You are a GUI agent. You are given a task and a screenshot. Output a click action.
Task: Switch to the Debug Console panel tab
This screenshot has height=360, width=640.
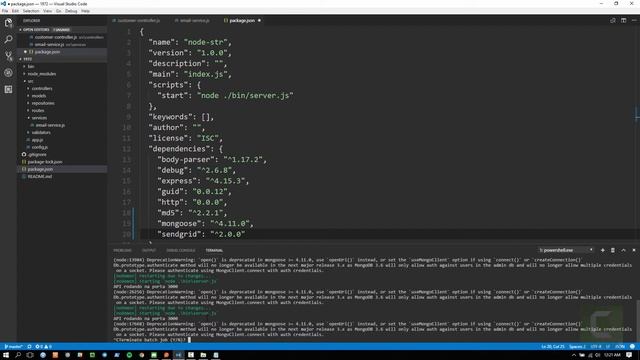(x=181, y=251)
